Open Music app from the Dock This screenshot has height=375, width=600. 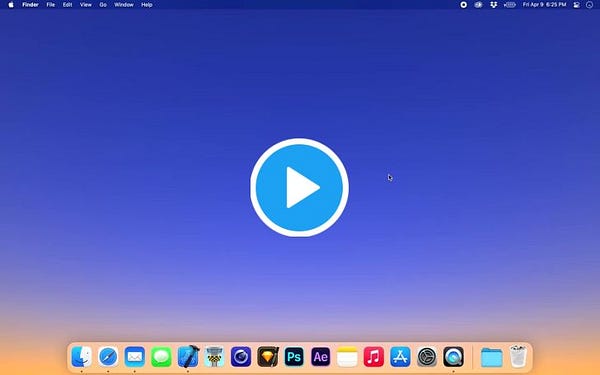pyautogui.click(x=374, y=357)
